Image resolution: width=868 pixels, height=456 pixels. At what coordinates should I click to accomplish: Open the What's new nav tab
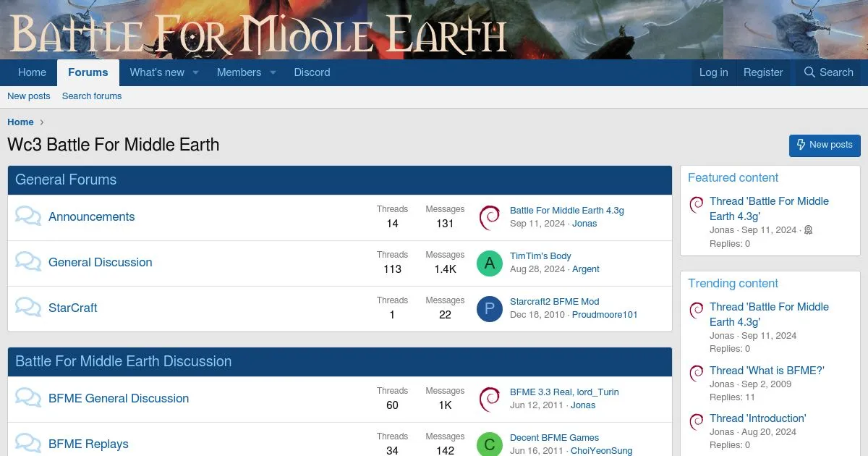click(157, 72)
